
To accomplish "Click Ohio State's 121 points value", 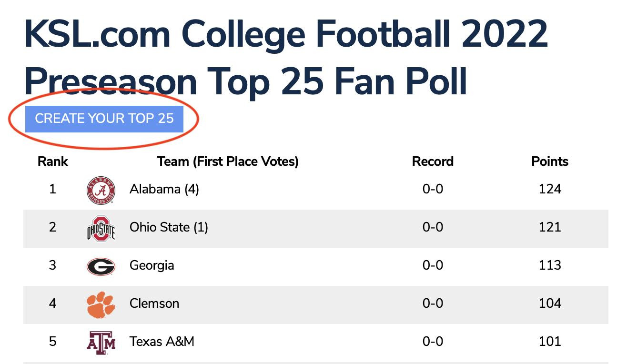I will (x=550, y=227).
